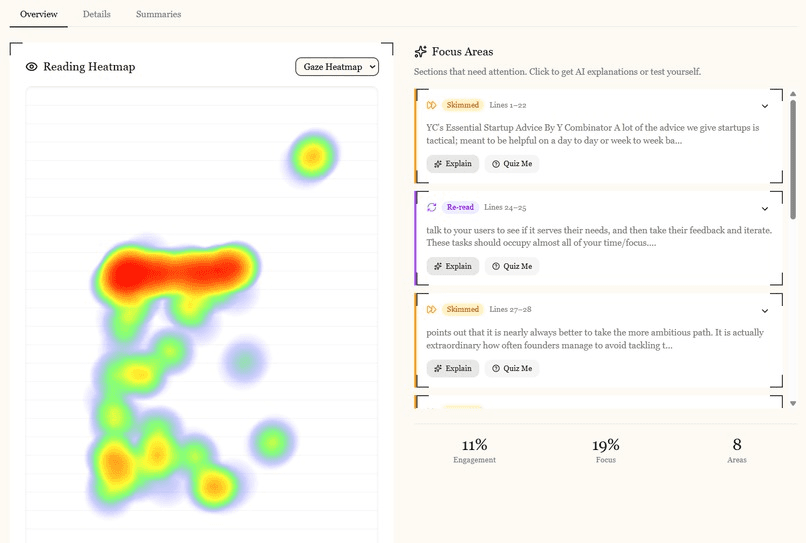
Task: Click Quiz Me on the Re-read Lines 24–25 card
Action: click(512, 266)
